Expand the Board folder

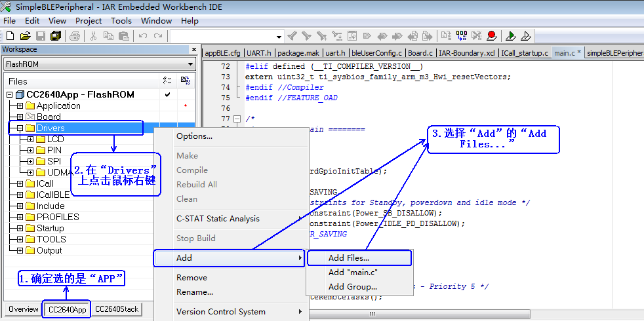[x=20, y=117]
